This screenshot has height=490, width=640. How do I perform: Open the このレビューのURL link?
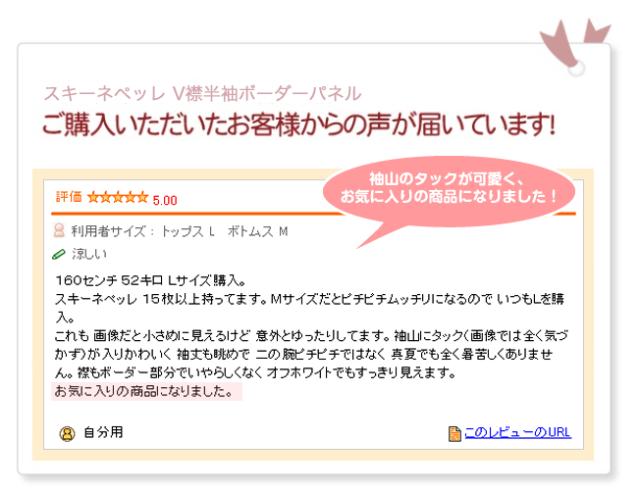(x=518, y=432)
